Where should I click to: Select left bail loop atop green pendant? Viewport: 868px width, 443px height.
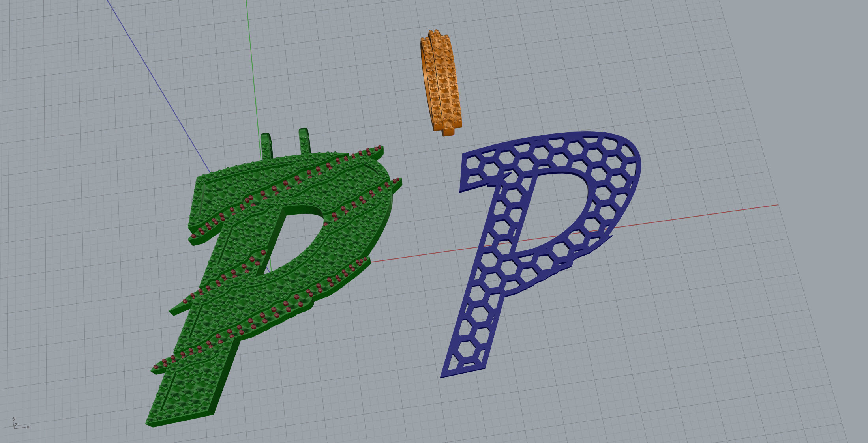(x=266, y=146)
